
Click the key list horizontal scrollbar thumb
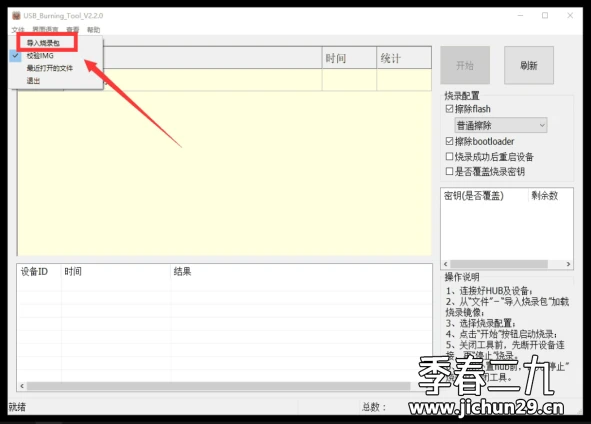pos(499,264)
